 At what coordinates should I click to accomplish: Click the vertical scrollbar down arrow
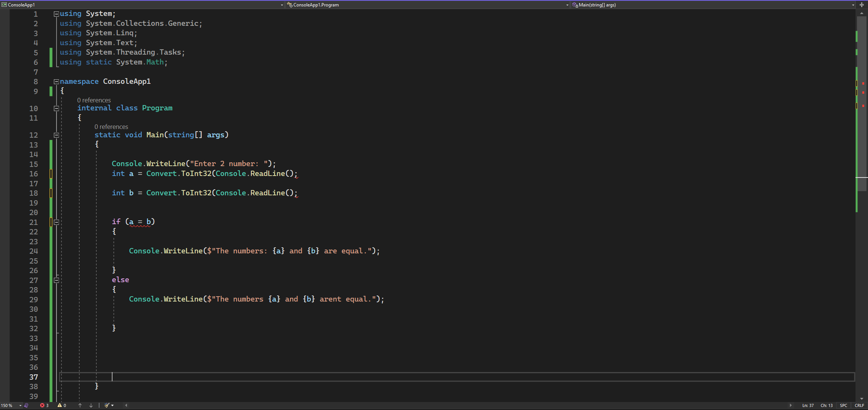pos(862,399)
